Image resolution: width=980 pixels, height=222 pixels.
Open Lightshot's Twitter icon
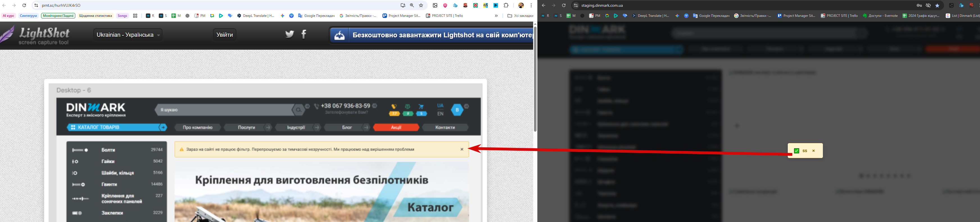pos(290,34)
